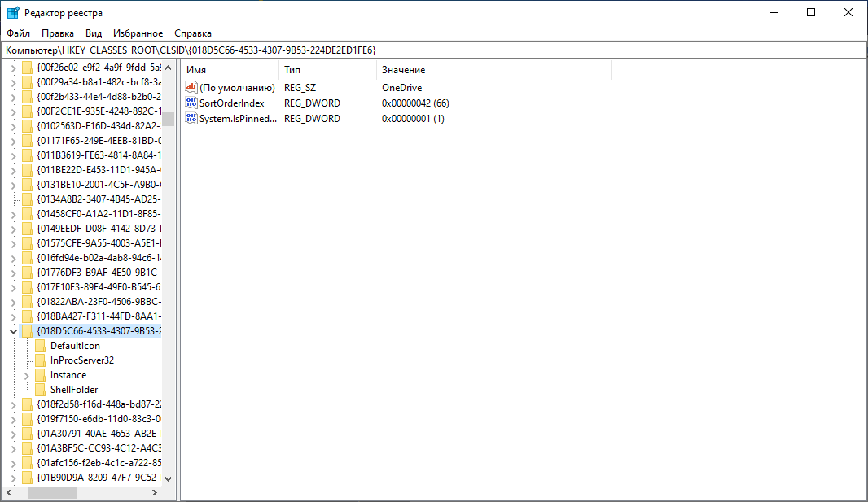Image resolution: width=868 pixels, height=502 pixels.
Task: Sort values by the Имя column header
Action: click(228, 70)
